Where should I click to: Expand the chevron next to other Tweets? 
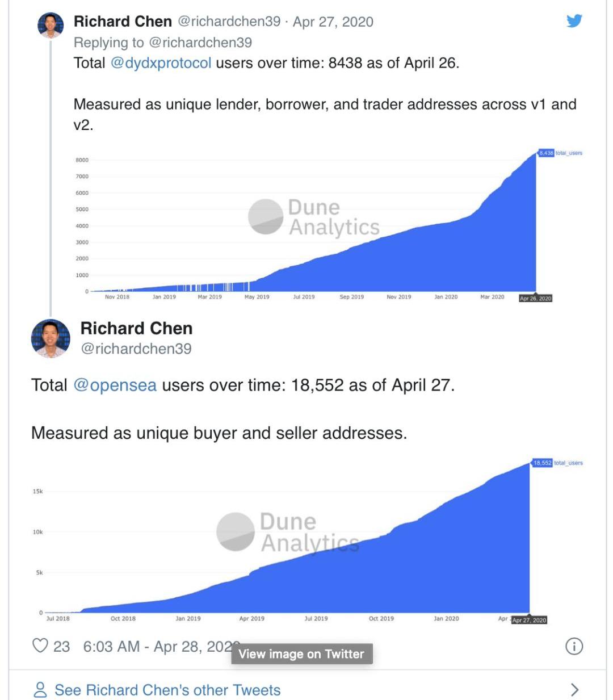click(574, 690)
